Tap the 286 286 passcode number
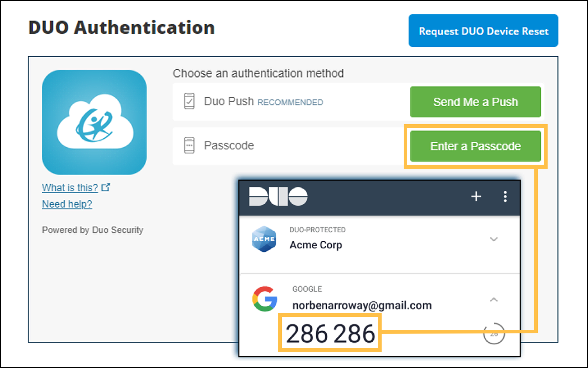This screenshot has width=588, height=368. [x=330, y=334]
